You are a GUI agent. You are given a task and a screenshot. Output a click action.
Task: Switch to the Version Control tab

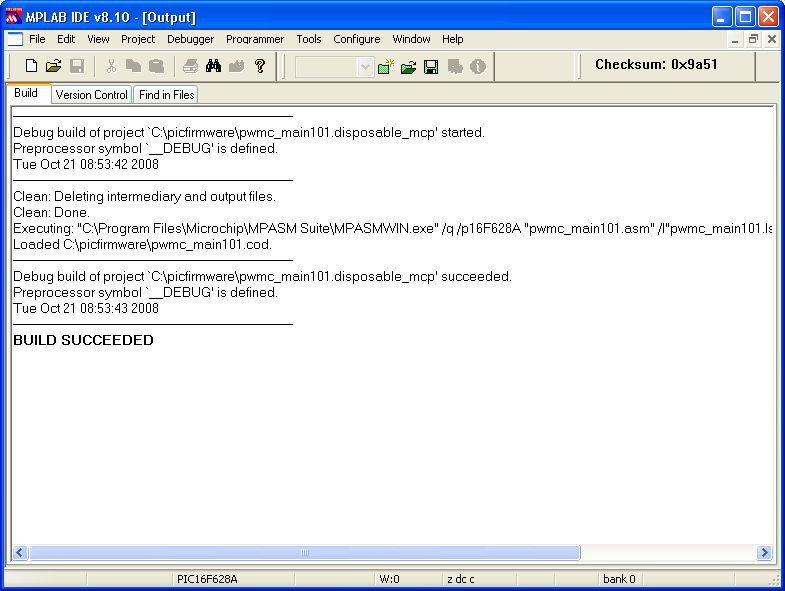tap(91, 95)
